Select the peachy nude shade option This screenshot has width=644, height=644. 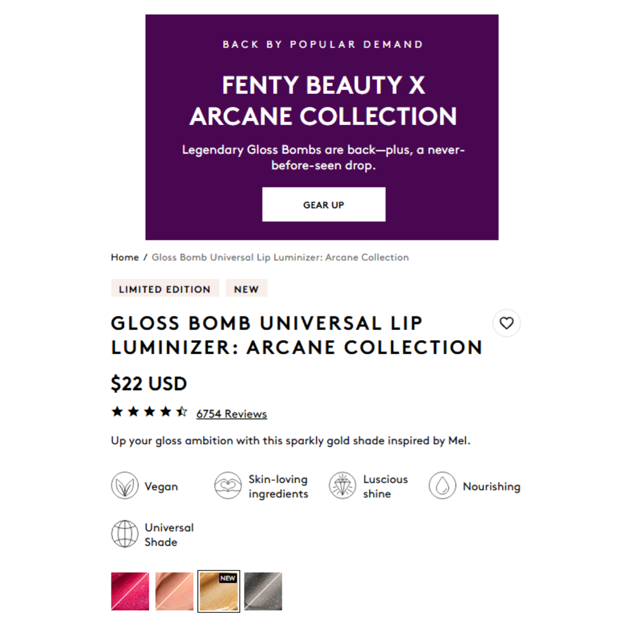click(x=174, y=591)
